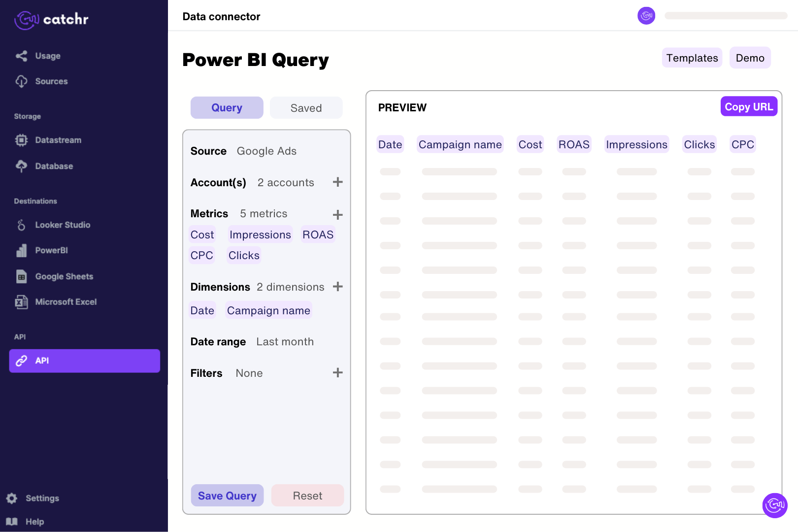Image resolution: width=798 pixels, height=532 pixels.
Task: Go to Database storage
Action: pos(54,166)
